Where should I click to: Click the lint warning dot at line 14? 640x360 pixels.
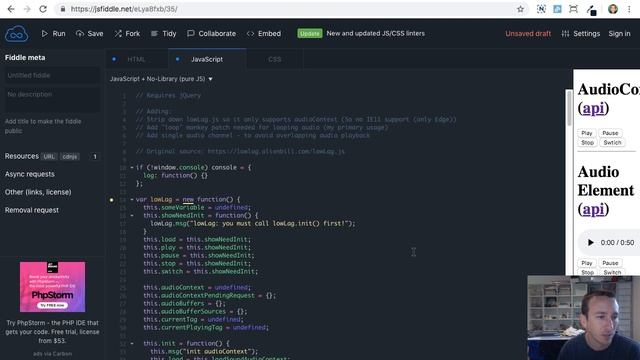point(111,200)
